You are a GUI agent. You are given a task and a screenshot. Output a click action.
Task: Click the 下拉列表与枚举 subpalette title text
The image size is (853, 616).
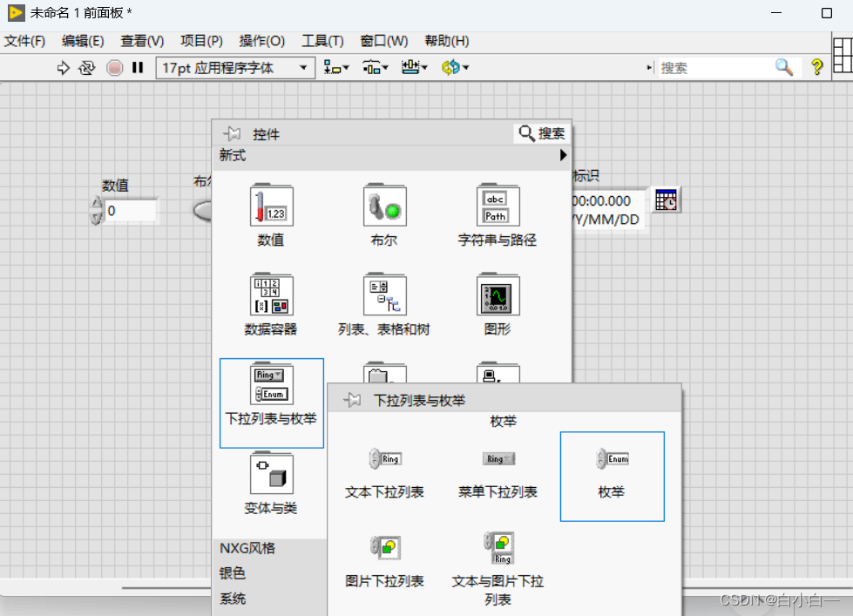pos(419,401)
